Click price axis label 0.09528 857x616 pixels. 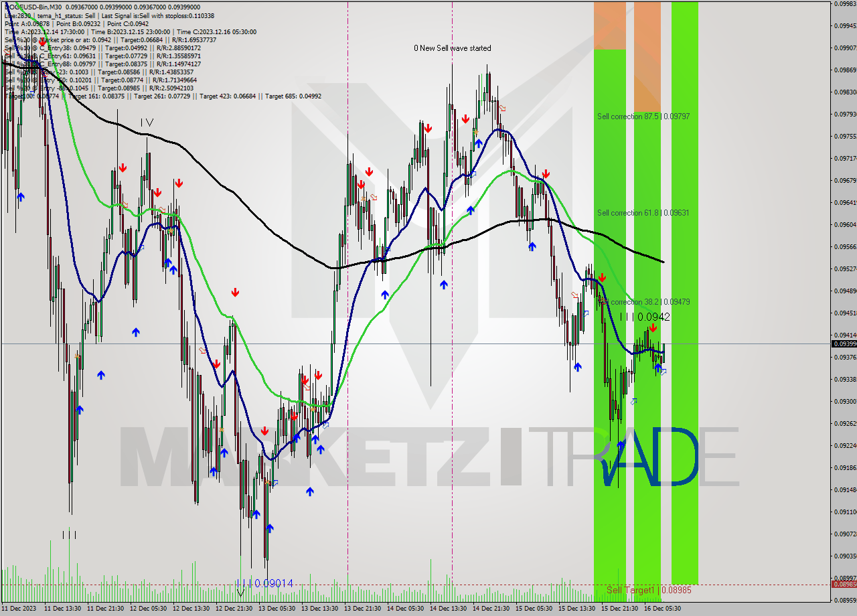tap(845, 268)
